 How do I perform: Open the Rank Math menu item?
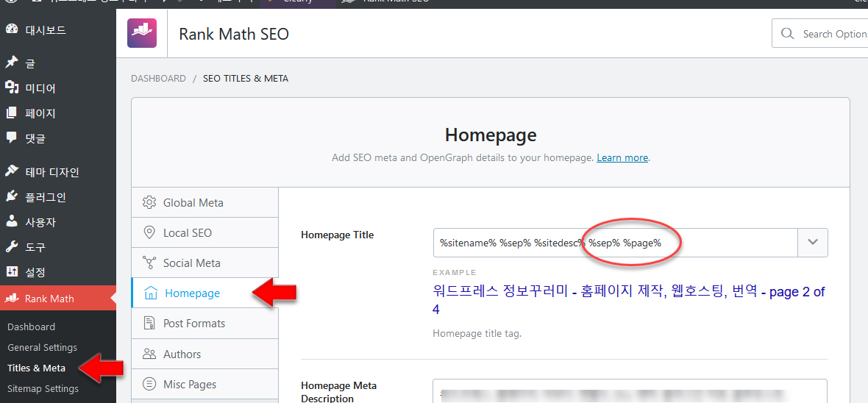click(58, 299)
